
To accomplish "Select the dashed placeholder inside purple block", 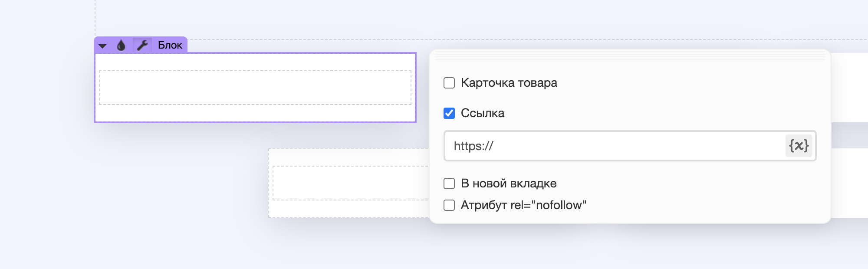I will (255, 88).
